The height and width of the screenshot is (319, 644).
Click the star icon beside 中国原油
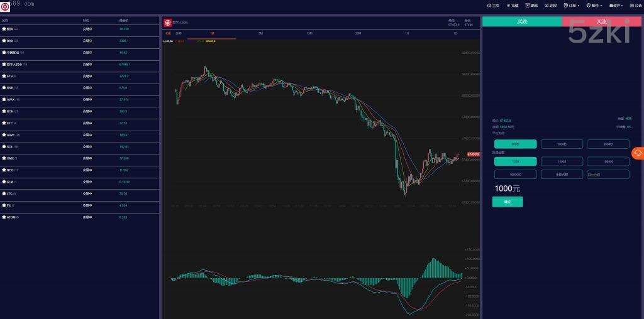click(4, 53)
